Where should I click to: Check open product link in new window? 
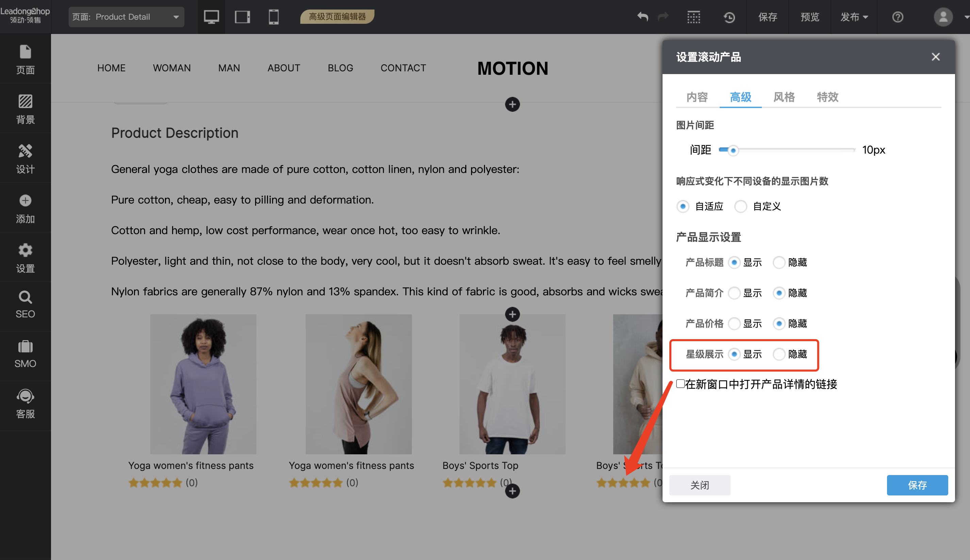[x=681, y=384]
